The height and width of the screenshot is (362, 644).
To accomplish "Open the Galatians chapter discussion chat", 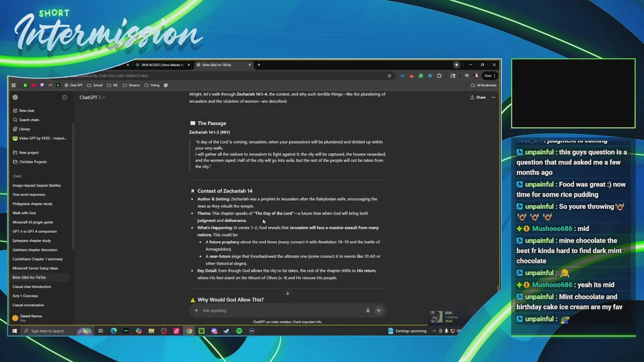I will tap(35, 250).
